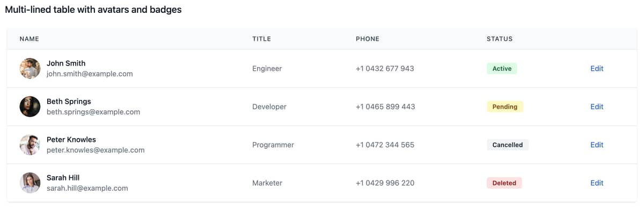Viewport: 644px width, 209px height.
Task: Click the Marketer title cell
Action: pyautogui.click(x=267, y=183)
